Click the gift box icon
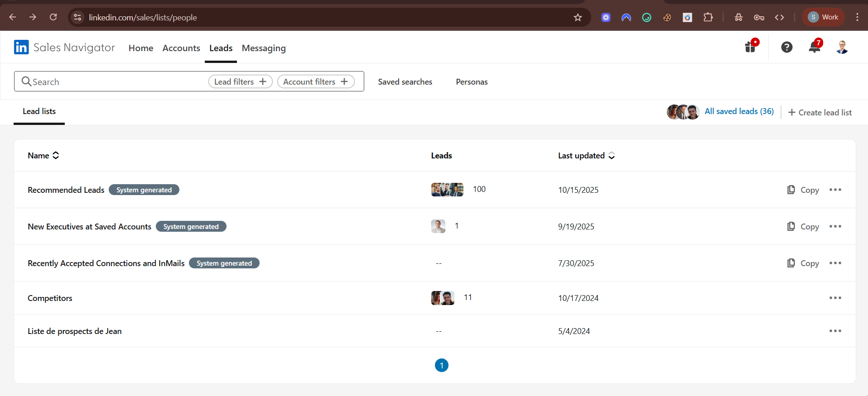The width and height of the screenshot is (868, 396). [751, 47]
